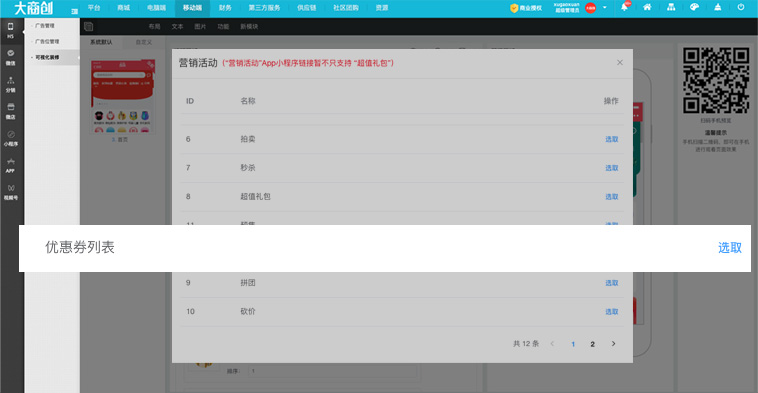Image resolution: width=758 pixels, height=393 pixels.
Task: Open the 小程序 sidebar section
Action: [10, 138]
